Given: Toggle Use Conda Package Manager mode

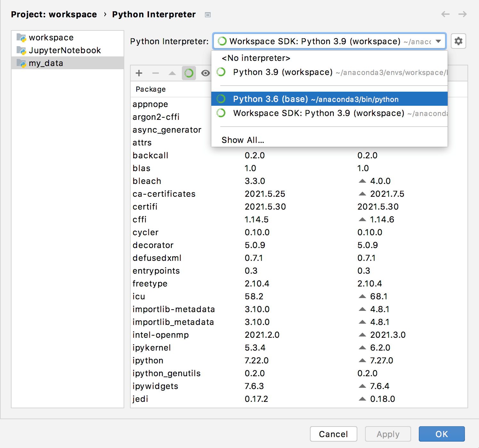Looking at the screenshot, I should 189,73.
